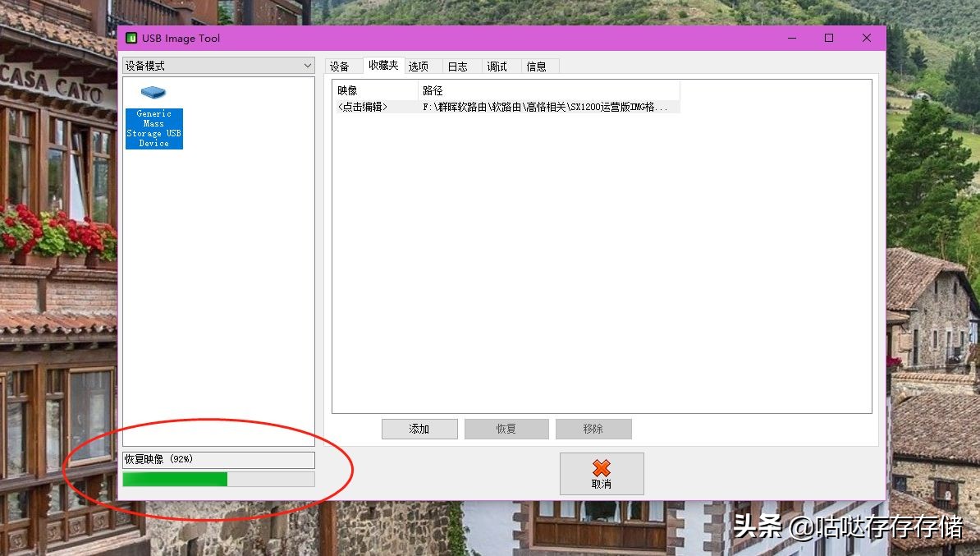This screenshot has width=980, height=556.
Task: Click the 移除 button
Action: (593, 428)
